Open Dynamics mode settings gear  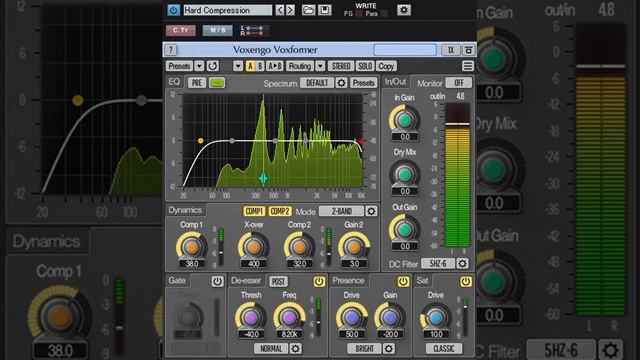pyautogui.click(x=371, y=211)
